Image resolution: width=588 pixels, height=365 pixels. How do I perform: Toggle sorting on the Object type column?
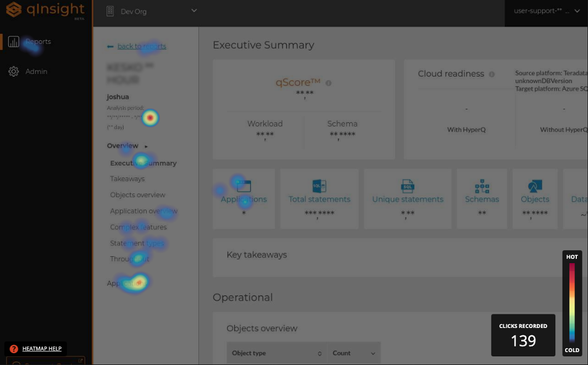(320, 353)
